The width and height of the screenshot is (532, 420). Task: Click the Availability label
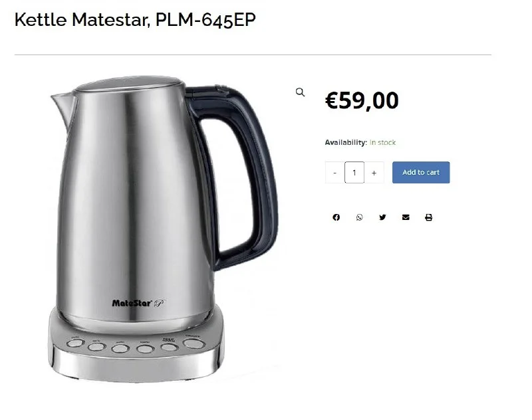click(346, 142)
